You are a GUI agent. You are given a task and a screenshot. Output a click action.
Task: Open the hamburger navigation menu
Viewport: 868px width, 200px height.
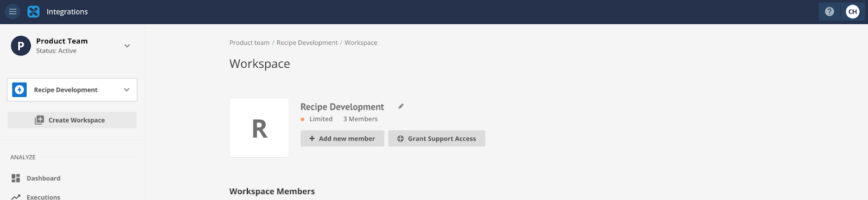click(12, 11)
